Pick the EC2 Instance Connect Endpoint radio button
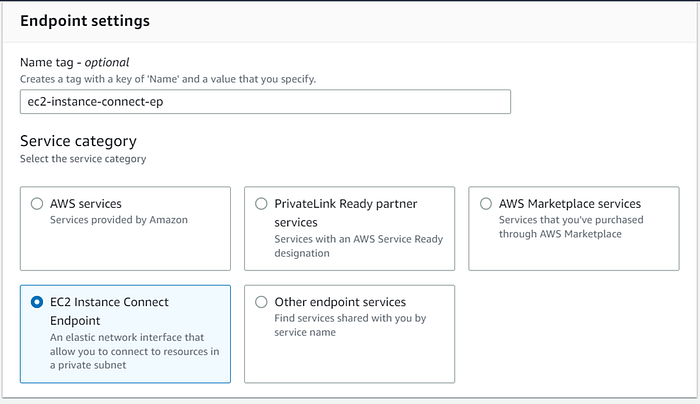This screenshot has height=404, width=700. pyautogui.click(x=37, y=302)
